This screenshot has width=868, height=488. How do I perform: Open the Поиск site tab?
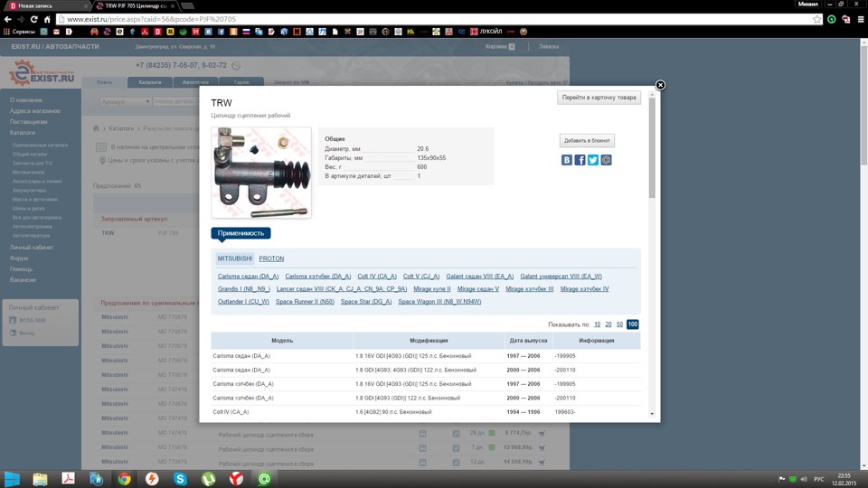coord(104,82)
